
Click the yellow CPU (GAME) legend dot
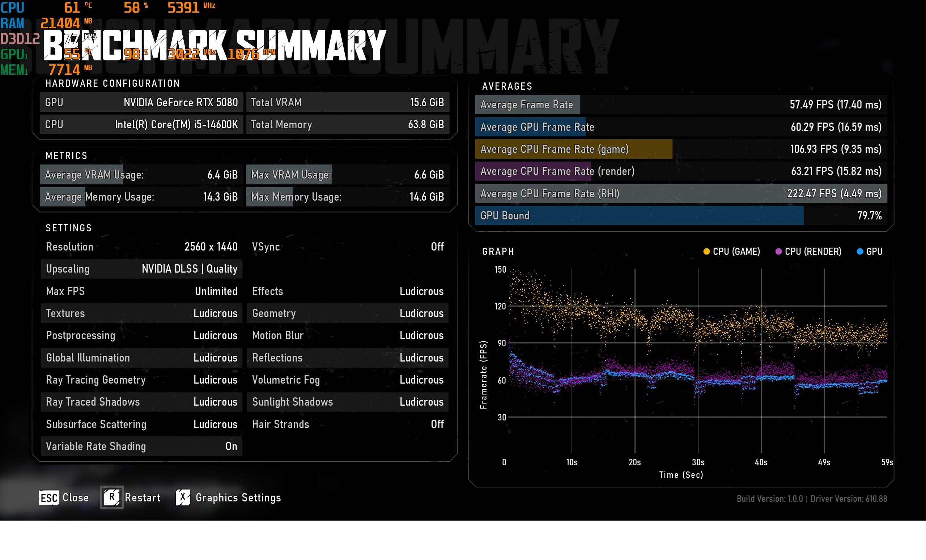coord(706,251)
